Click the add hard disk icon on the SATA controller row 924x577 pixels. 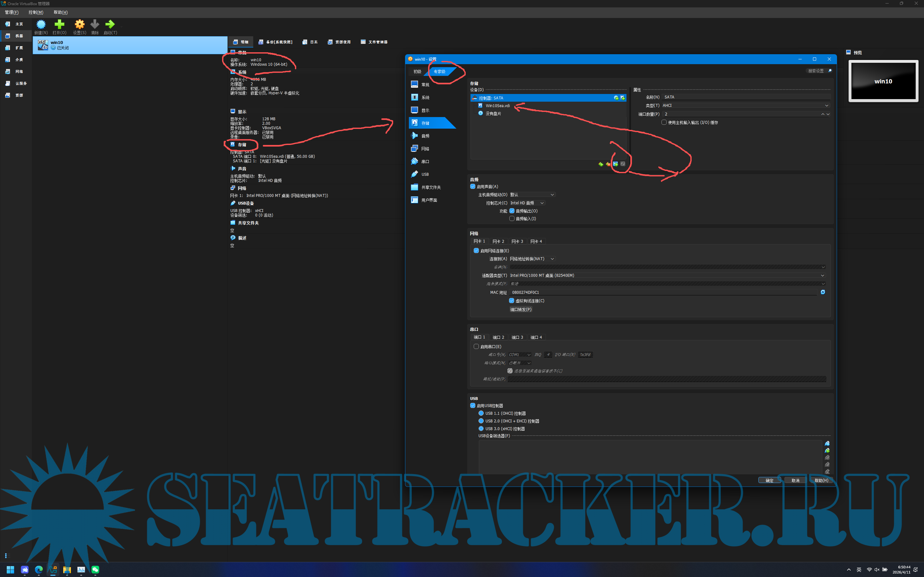(623, 98)
